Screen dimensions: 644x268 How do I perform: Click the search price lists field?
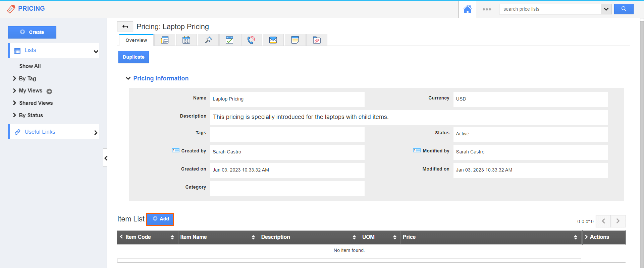point(549,9)
